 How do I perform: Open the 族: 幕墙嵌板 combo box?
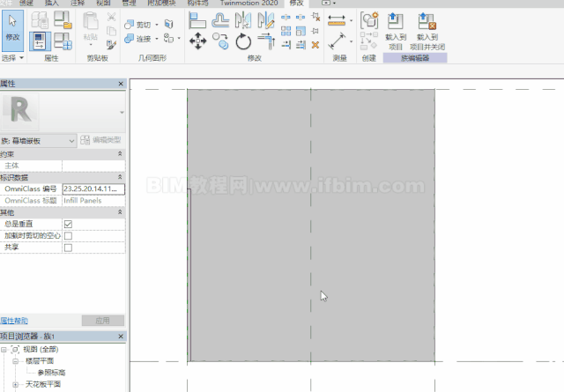pos(38,141)
